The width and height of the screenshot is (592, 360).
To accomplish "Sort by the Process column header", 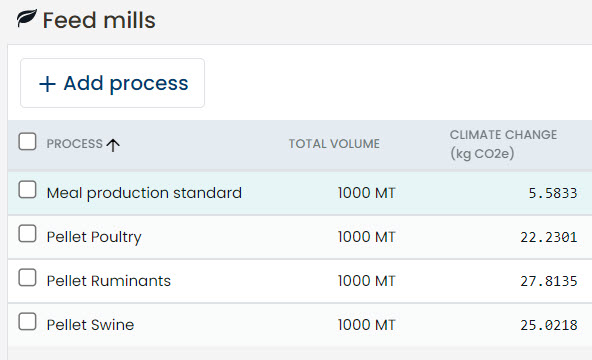I will point(74,144).
